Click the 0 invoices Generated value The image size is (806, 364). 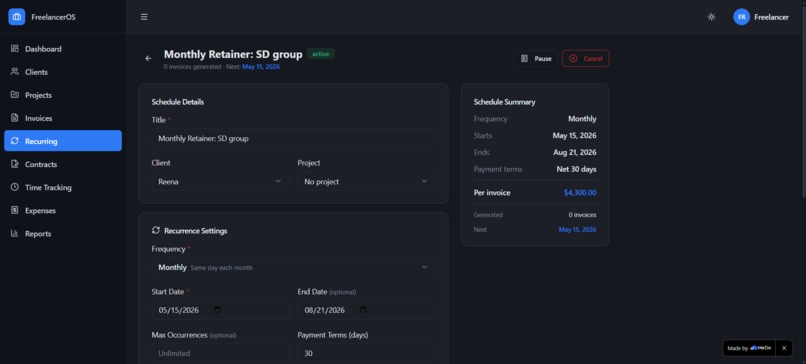point(582,215)
